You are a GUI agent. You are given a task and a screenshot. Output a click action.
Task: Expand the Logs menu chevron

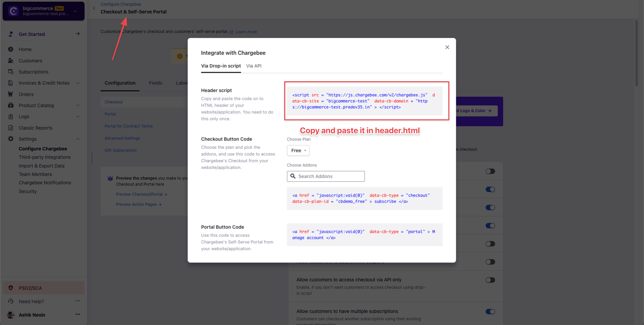(78, 117)
